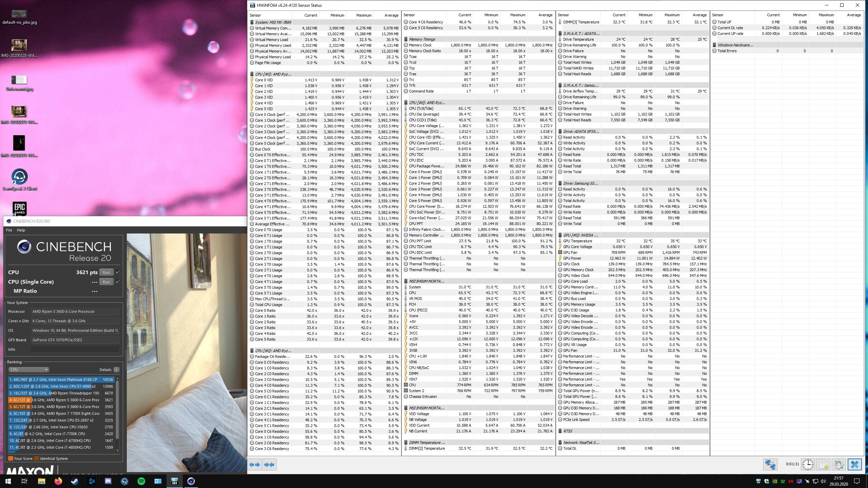The image size is (868, 488).
Task: Open Windows Start menu
Action: (8, 481)
